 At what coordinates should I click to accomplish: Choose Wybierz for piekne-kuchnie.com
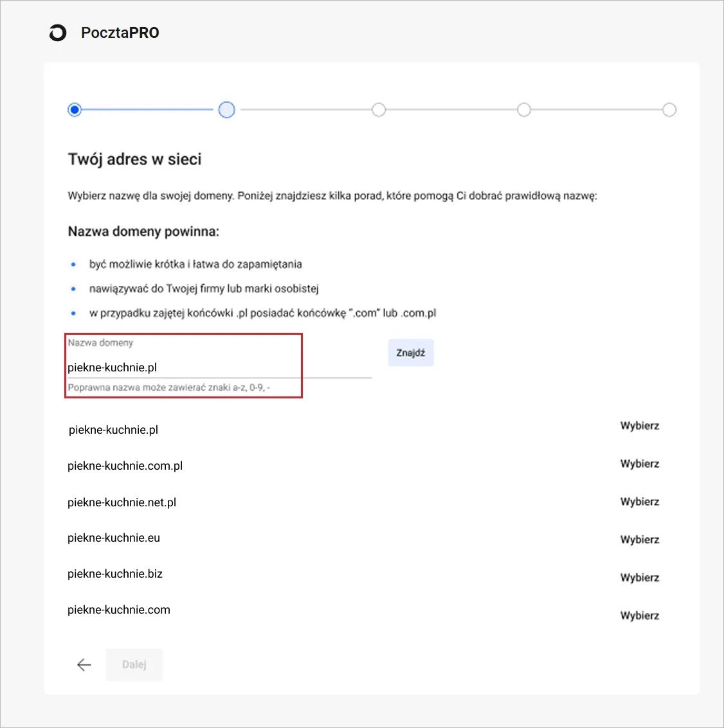640,616
